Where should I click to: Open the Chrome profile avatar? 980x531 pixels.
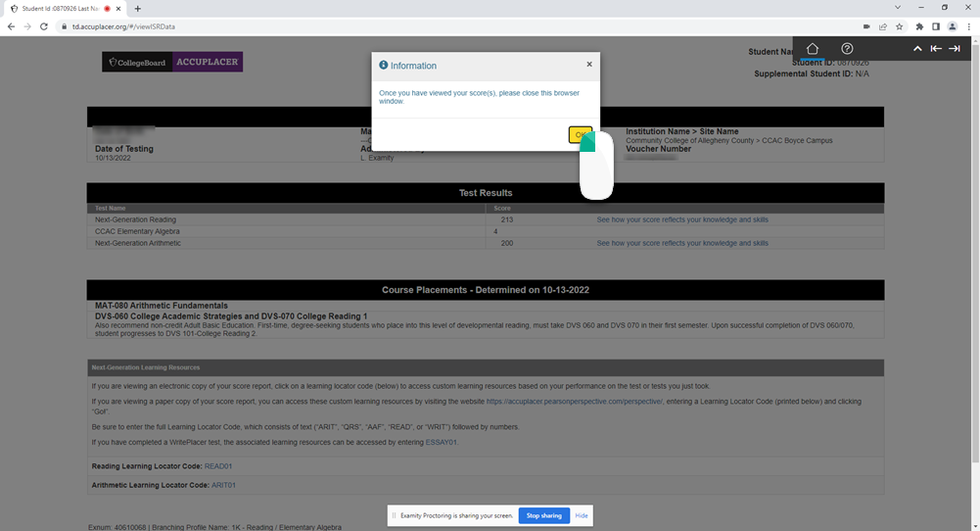click(953, 26)
